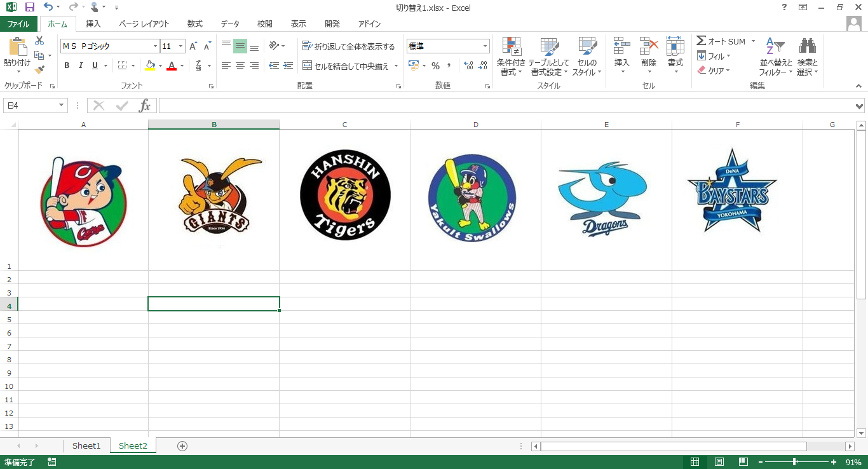Viewport: 868px width, 469px height.
Task: Toggle Underline formatting
Action: click(95, 65)
